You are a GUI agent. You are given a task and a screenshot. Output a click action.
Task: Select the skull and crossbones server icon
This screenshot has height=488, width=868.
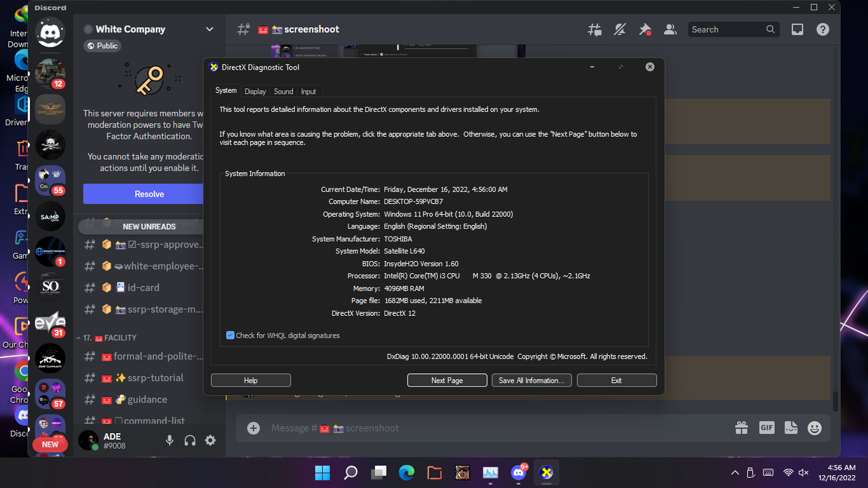50,144
